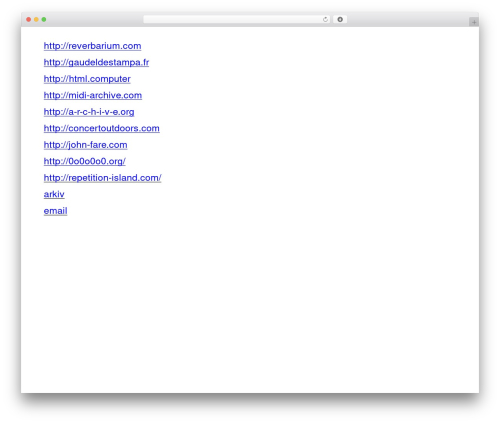Focus the browser address bar

point(237,20)
